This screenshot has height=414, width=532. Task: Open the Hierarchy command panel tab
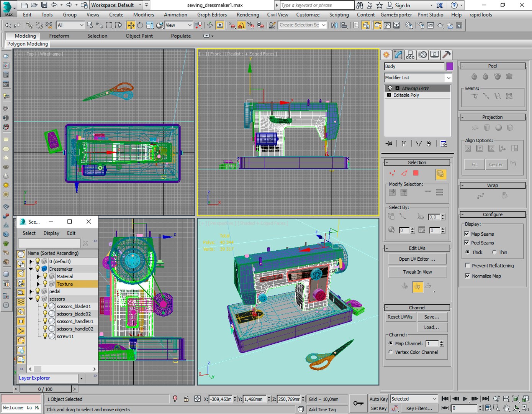pos(410,55)
